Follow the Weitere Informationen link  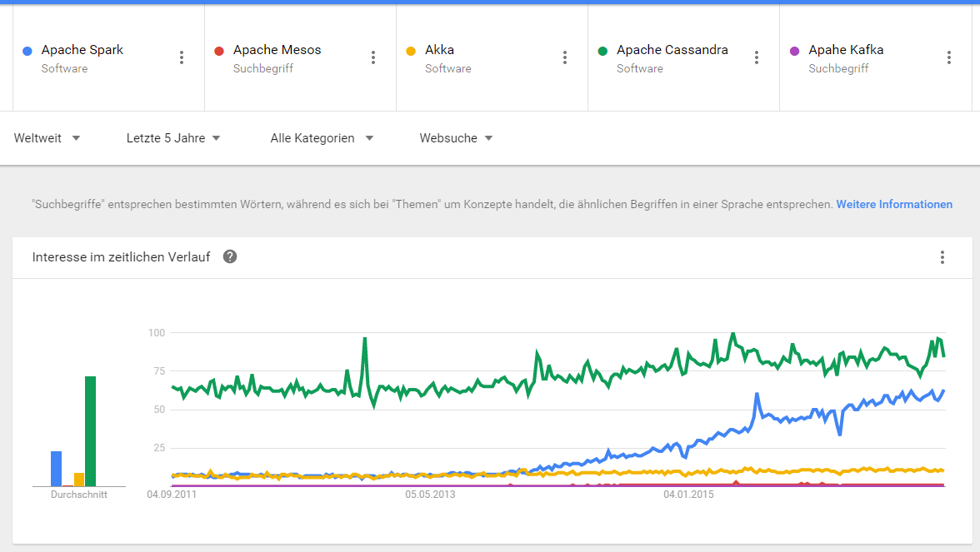pos(894,204)
